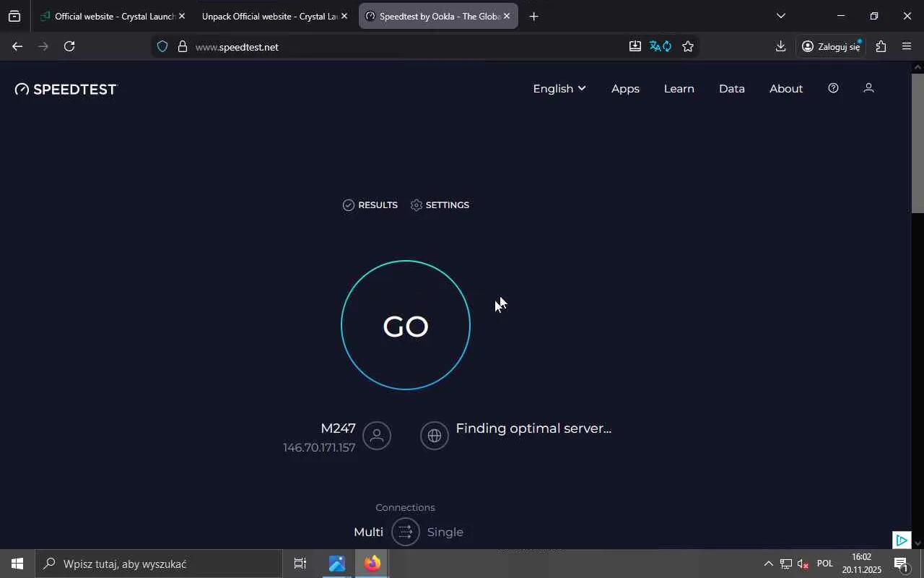This screenshot has width=924, height=578.
Task: Click the page vertical scrollbar thumb
Action: coord(918,143)
